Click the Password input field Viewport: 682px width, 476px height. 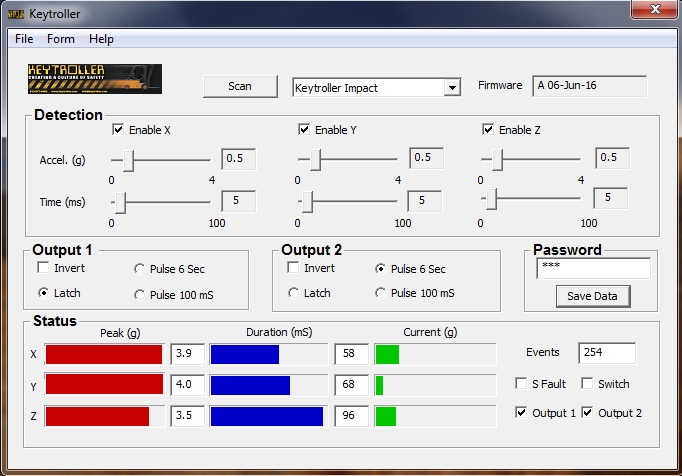pos(594,268)
